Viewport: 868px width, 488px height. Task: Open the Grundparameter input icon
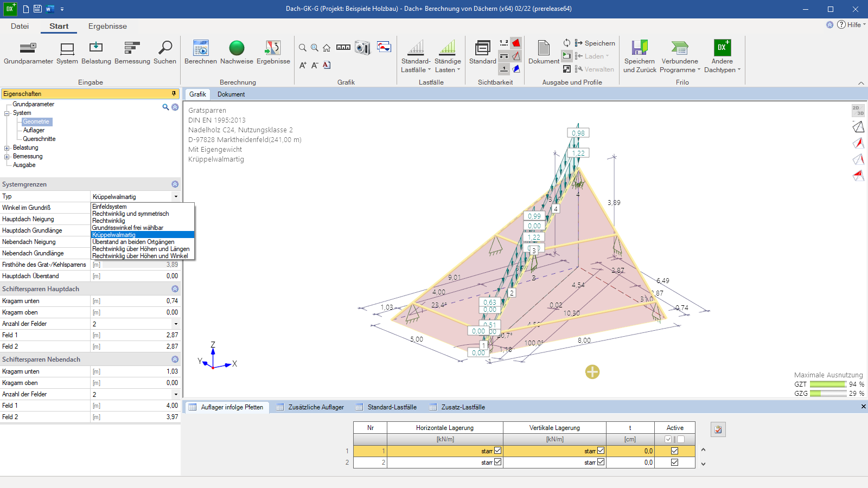(x=28, y=48)
